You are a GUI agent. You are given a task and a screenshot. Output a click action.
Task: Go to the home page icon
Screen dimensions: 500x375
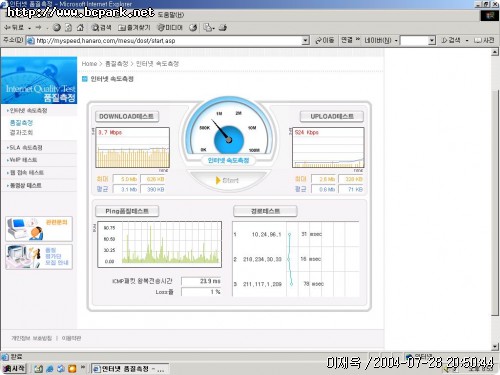(x=80, y=28)
